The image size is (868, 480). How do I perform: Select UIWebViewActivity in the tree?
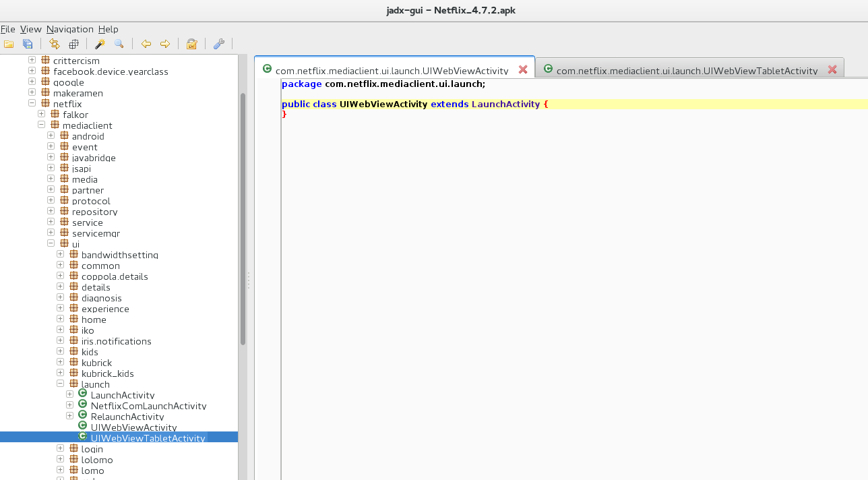(x=133, y=427)
